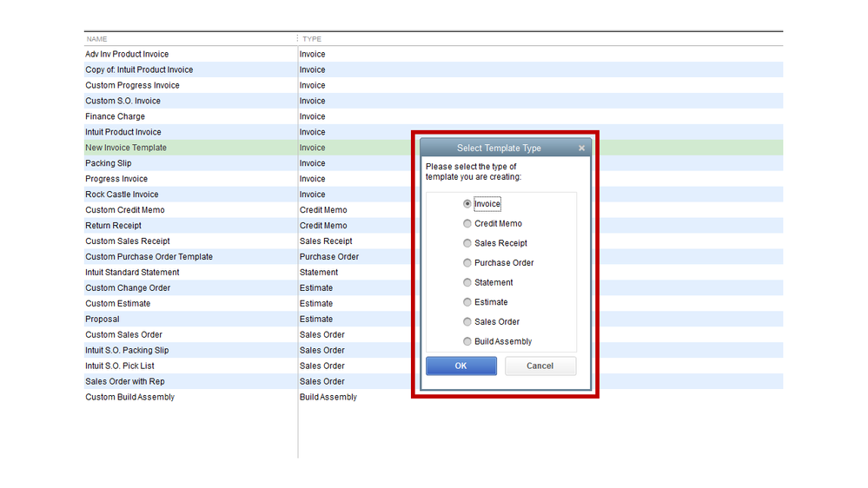Select Custom Build Assembly template
Viewport: 868px width, 488px height.
click(x=129, y=397)
